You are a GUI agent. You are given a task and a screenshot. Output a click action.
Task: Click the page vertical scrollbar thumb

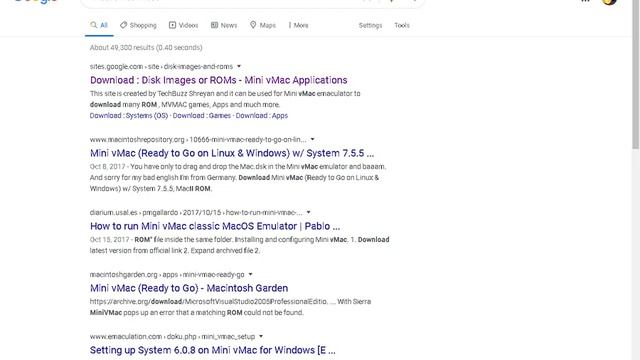tap(636, 74)
